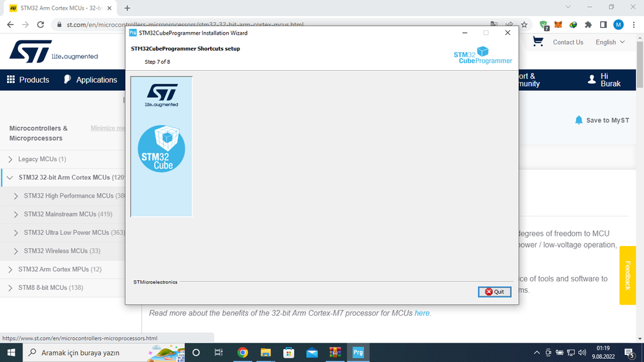Open the volume control

(582, 352)
